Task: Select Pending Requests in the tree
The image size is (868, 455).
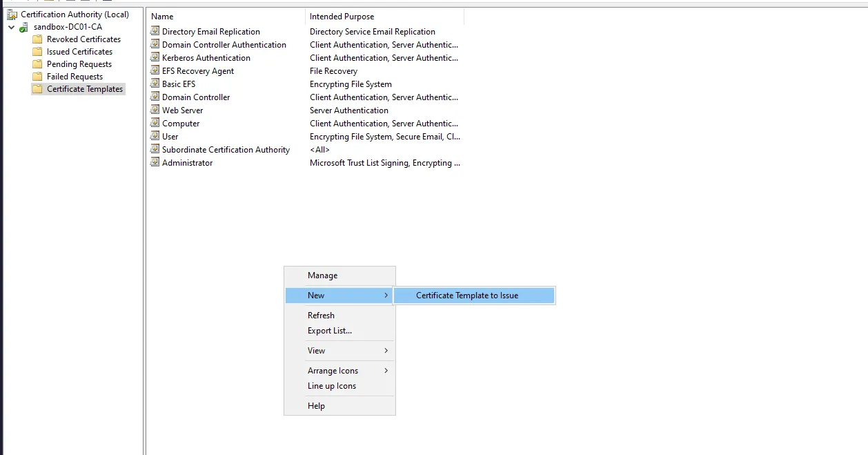Action: tap(79, 64)
